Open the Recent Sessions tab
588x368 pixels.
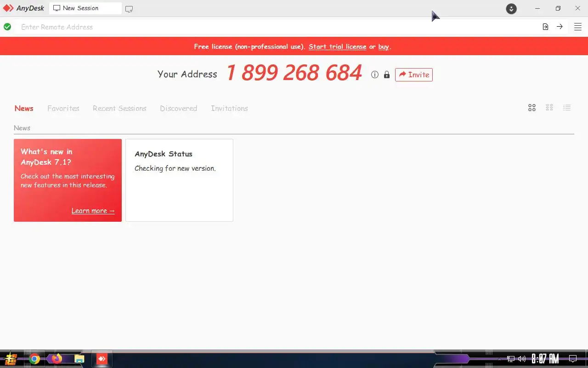click(x=119, y=109)
